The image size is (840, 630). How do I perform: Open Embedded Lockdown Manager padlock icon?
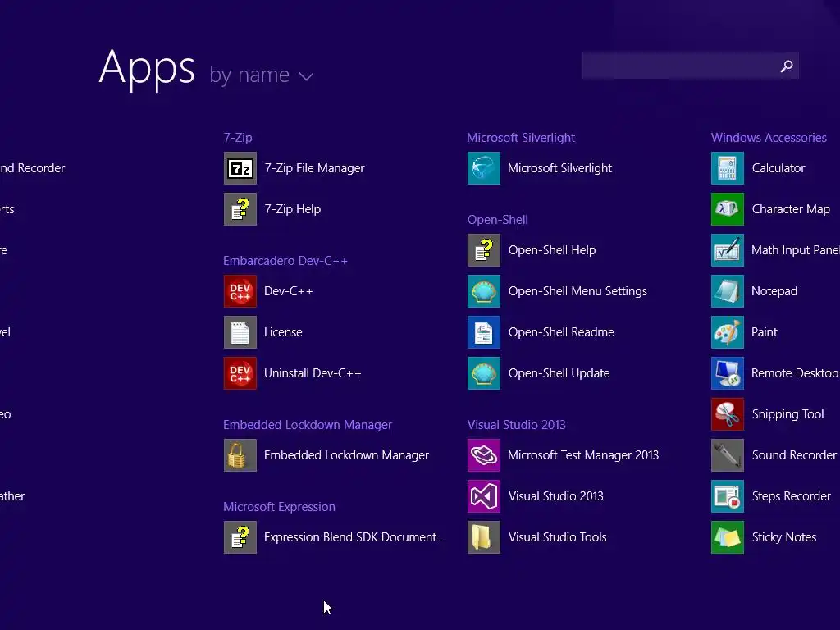click(240, 455)
